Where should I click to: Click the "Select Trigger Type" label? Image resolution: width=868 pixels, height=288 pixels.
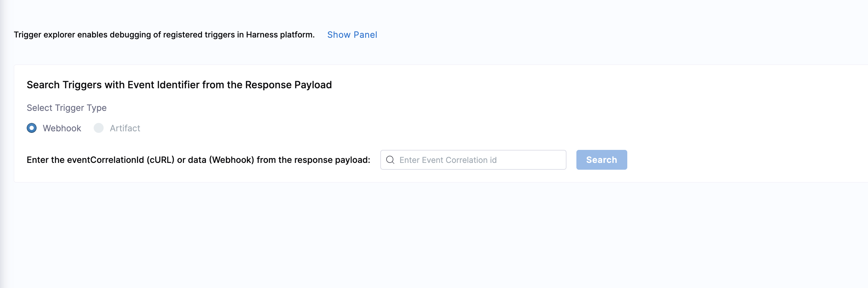tap(66, 108)
